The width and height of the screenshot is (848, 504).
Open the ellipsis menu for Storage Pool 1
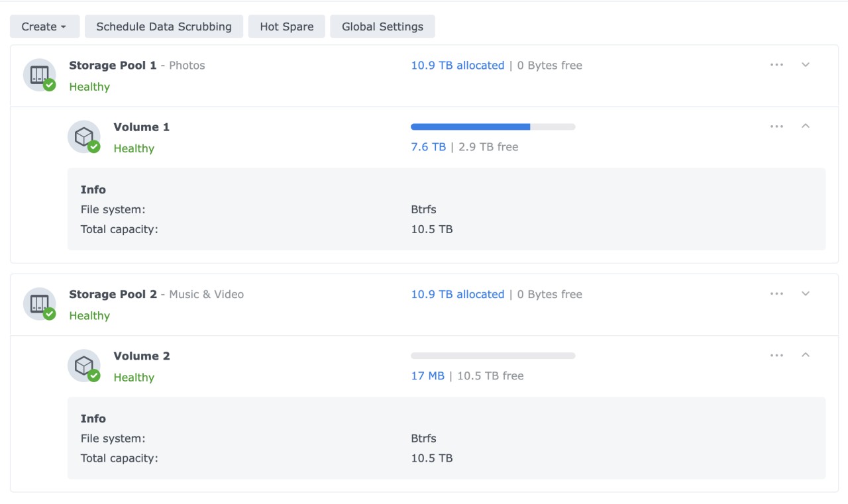(x=776, y=64)
